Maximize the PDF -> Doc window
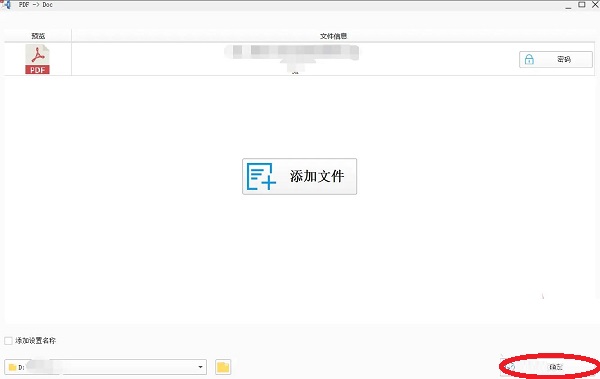 pos(582,5)
